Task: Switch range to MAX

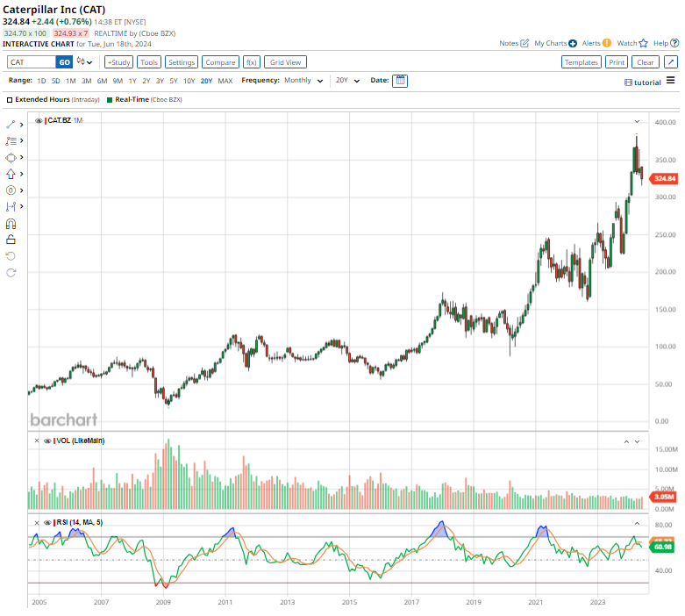Action: [225, 81]
